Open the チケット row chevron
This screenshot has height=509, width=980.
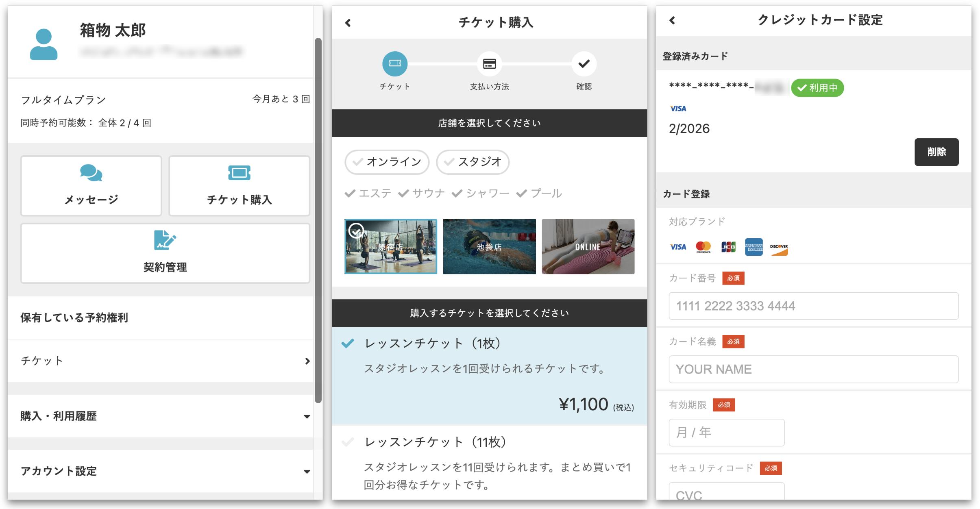tap(307, 361)
